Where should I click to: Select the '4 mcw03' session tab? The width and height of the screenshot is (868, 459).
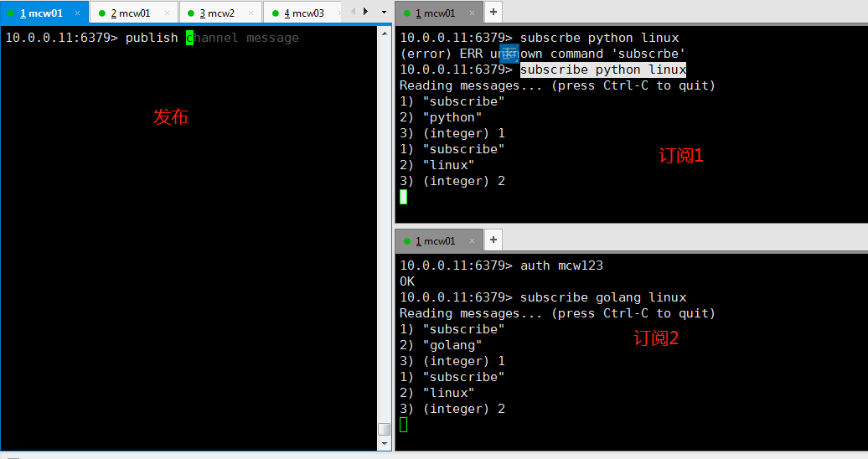point(303,13)
